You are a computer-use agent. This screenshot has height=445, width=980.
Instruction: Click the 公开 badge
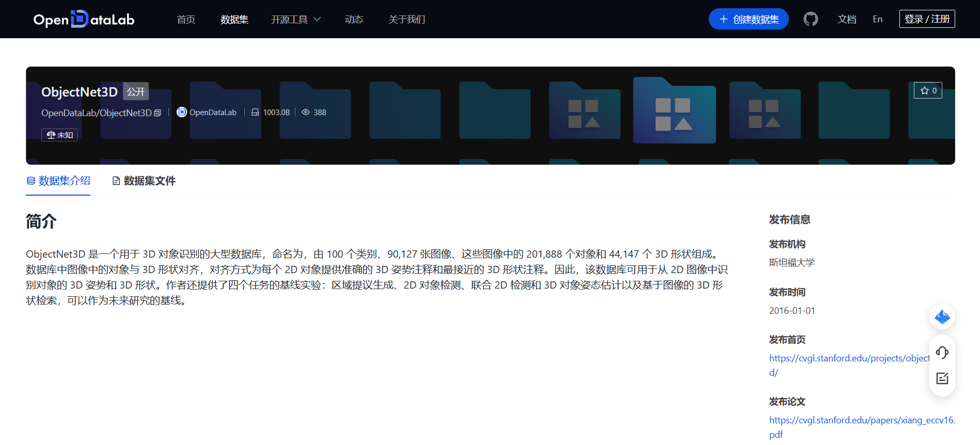tap(136, 91)
